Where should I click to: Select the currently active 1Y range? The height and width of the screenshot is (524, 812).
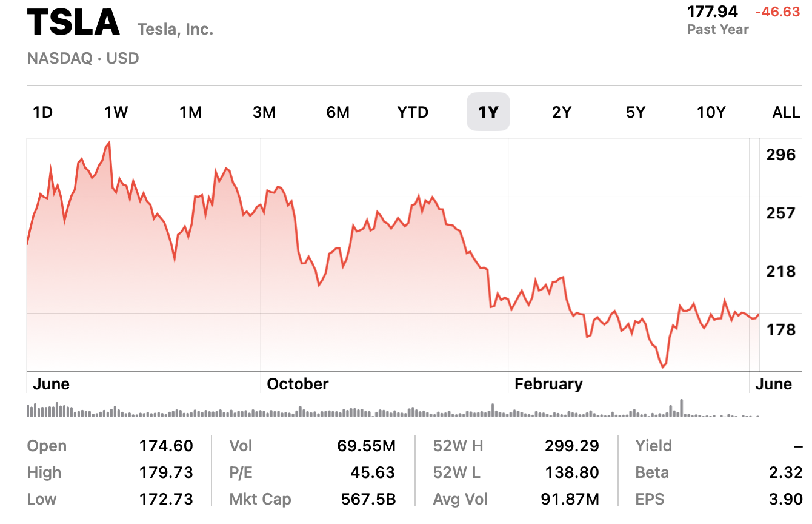(488, 112)
